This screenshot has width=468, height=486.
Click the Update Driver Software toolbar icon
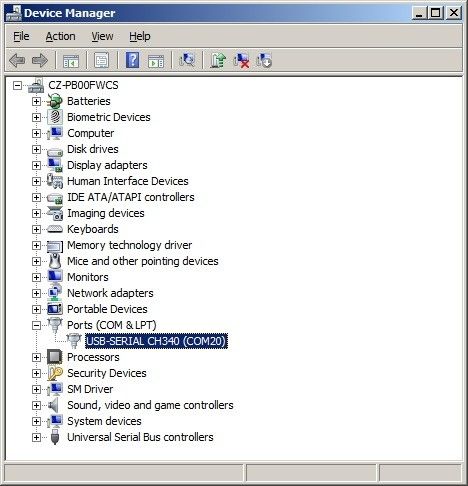218,60
